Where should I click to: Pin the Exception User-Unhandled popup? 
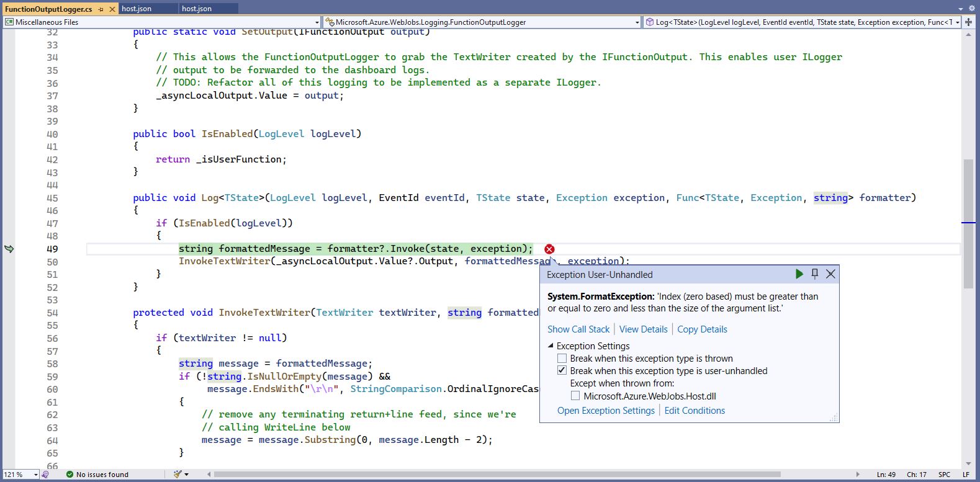(x=815, y=274)
